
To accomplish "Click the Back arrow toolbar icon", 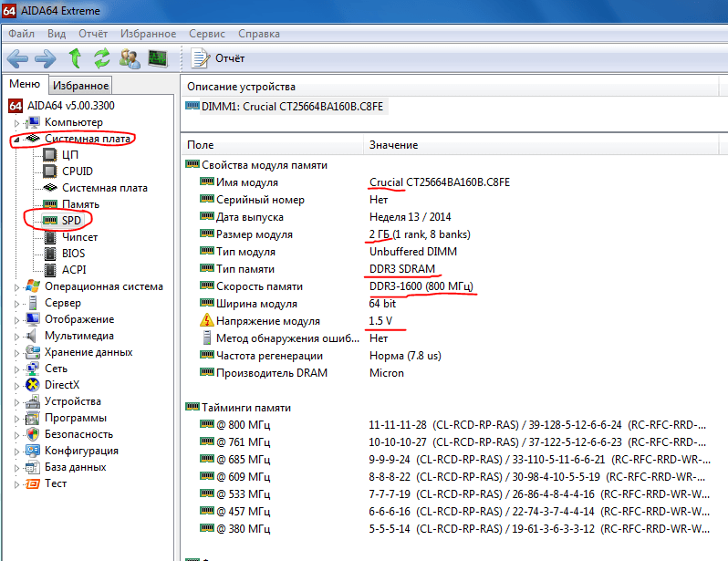I will click(x=17, y=59).
